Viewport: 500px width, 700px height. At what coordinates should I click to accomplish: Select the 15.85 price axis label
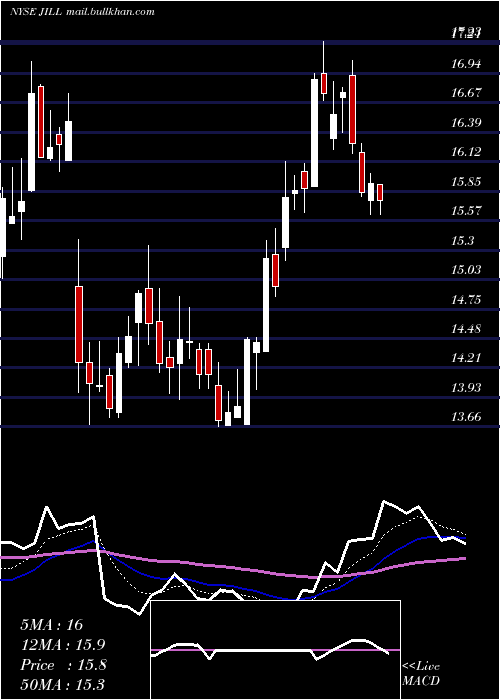[466, 182]
